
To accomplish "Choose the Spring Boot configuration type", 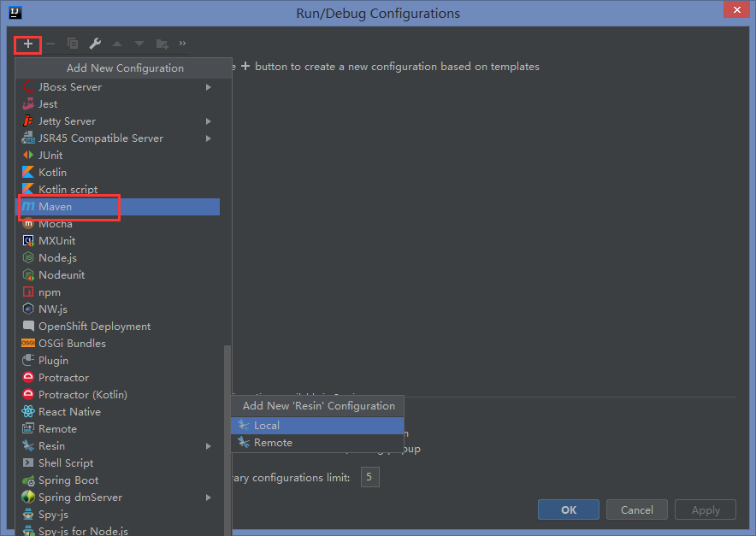I will 68,480.
